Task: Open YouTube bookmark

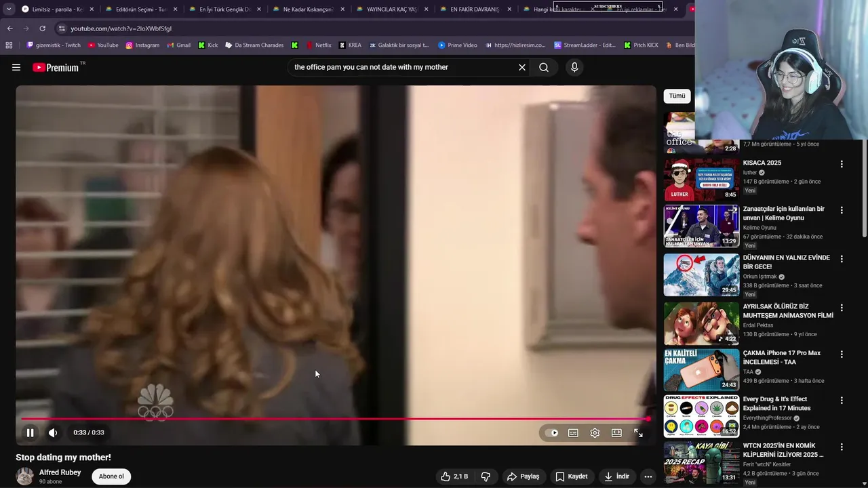Action: coord(102,45)
